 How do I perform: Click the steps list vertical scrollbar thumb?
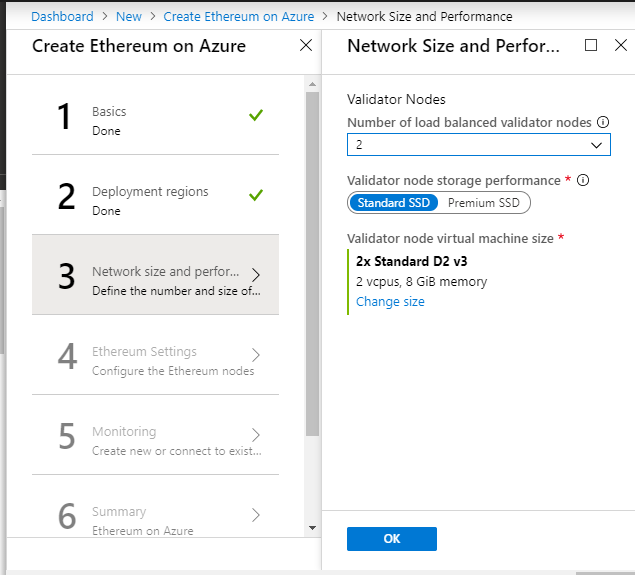pyautogui.click(x=312, y=264)
